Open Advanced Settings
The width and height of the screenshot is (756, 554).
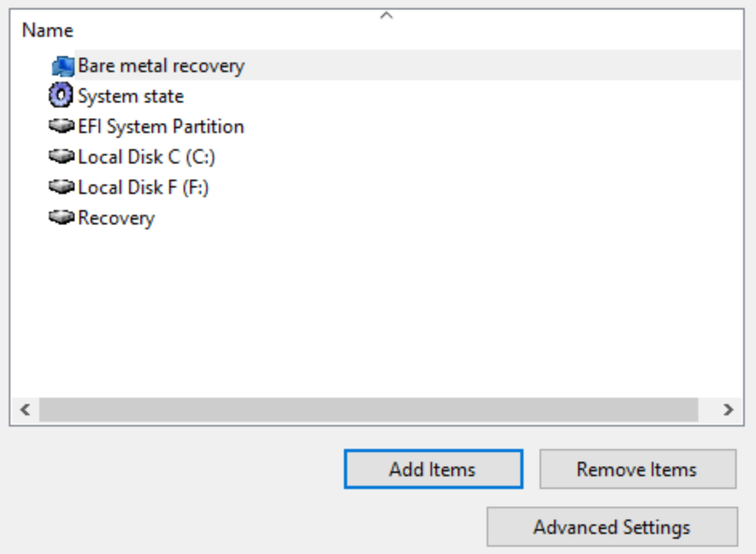612,527
